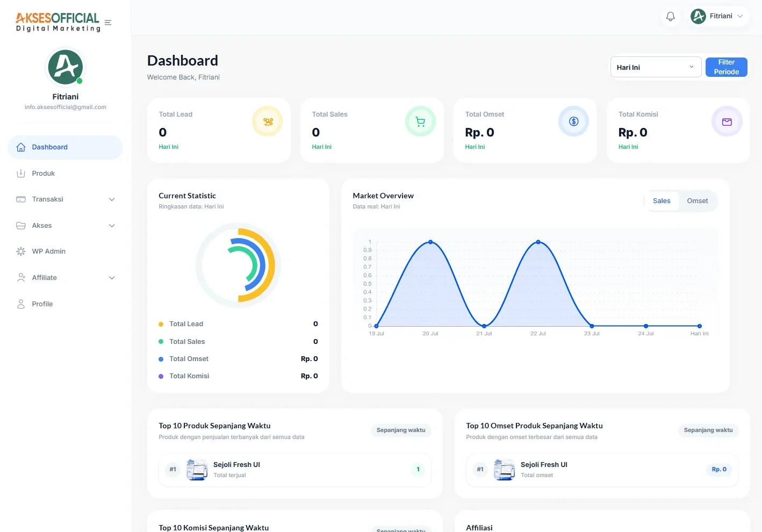The image size is (762, 532).
Task: Click the 20 Jul chart data point
Action: pyautogui.click(x=430, y=242)
